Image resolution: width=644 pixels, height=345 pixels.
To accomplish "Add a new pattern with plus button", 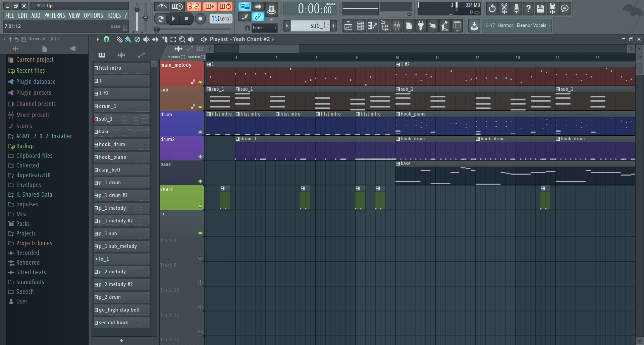I will (x=334, y=26).
